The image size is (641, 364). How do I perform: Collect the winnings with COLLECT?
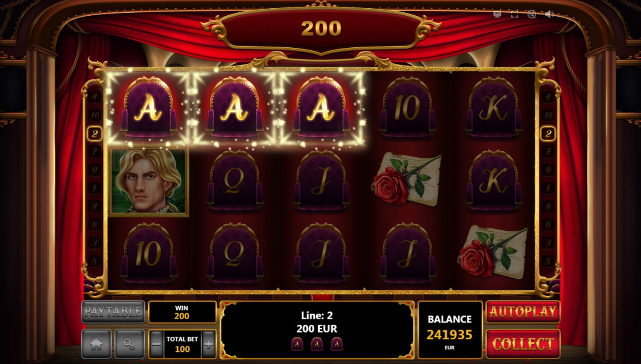pyautogui.click(x=523, y=344)
